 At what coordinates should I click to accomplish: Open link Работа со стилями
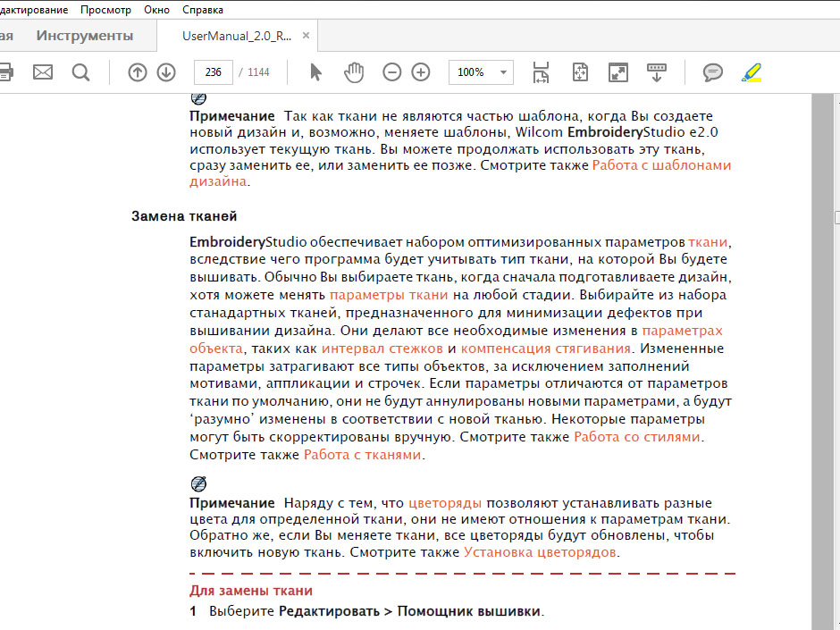(637, 437)
